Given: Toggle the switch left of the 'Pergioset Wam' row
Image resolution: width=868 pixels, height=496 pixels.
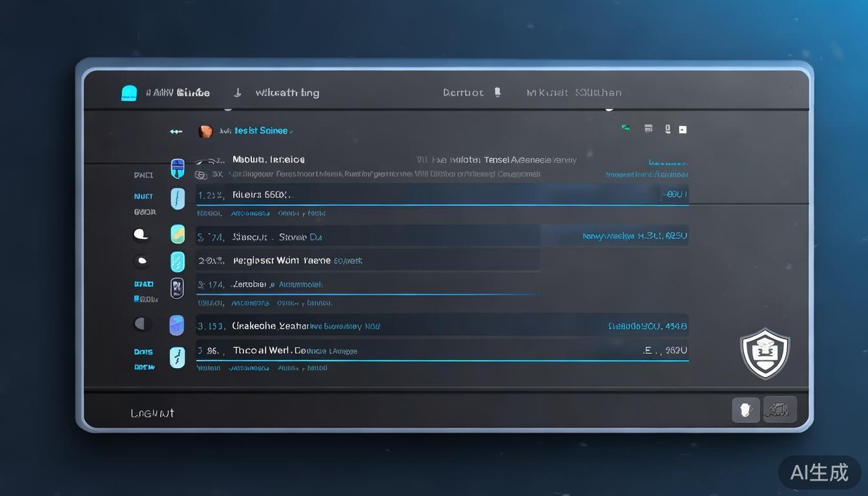Looking at the screenshot, I should (x=141, y=262).
